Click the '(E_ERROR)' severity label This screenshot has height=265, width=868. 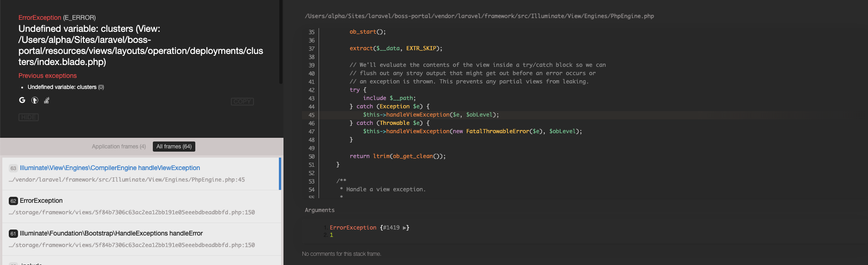(x=79, y=18)
